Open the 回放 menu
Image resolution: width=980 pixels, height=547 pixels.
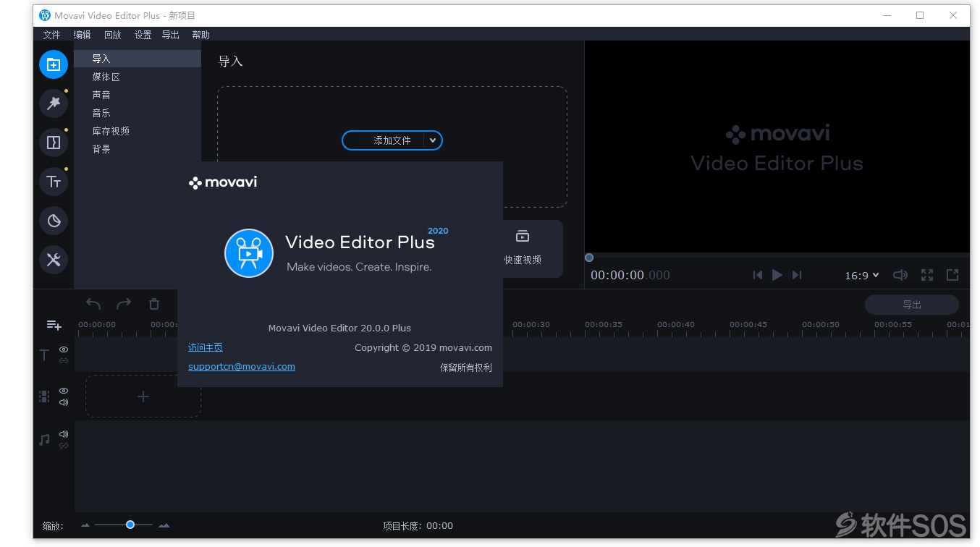coord(113,35)
